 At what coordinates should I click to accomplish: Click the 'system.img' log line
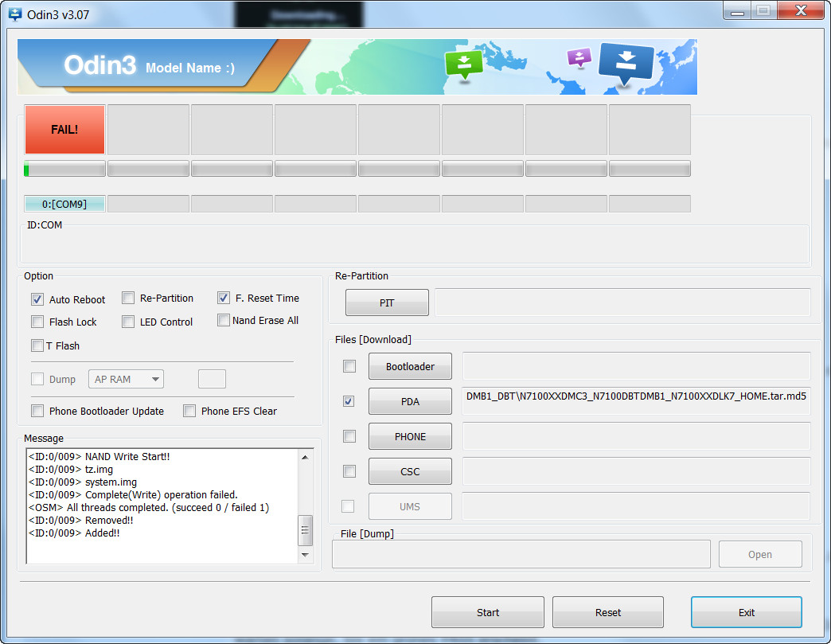pos(83,482)
